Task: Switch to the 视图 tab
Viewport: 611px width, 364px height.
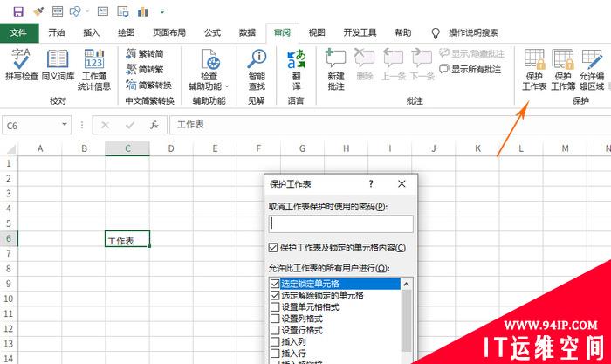Action: [317, 33]
